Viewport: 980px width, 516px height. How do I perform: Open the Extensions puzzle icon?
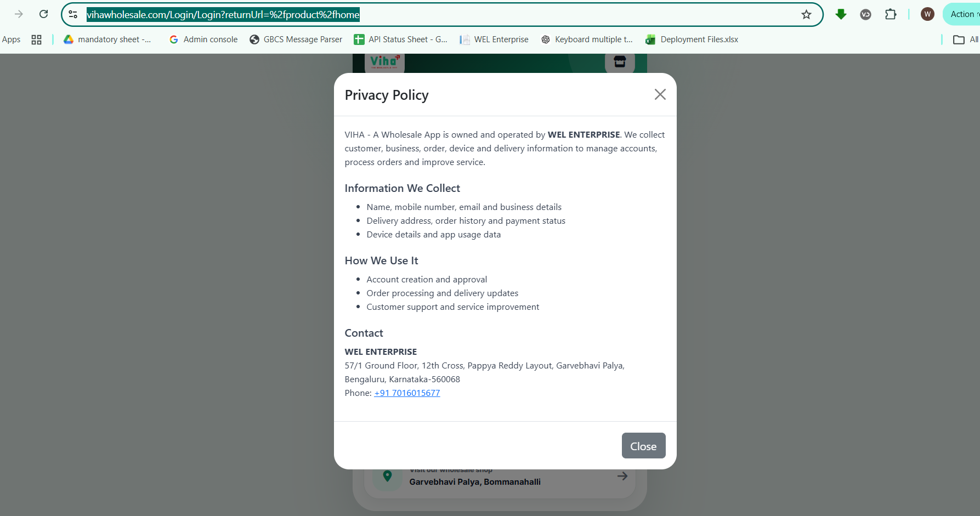pos(891,14)
